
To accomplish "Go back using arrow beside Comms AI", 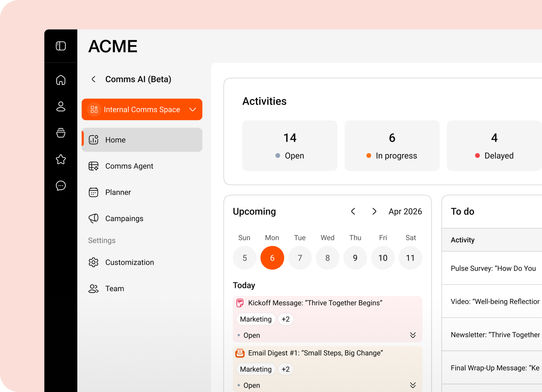I will pos(93,79).
